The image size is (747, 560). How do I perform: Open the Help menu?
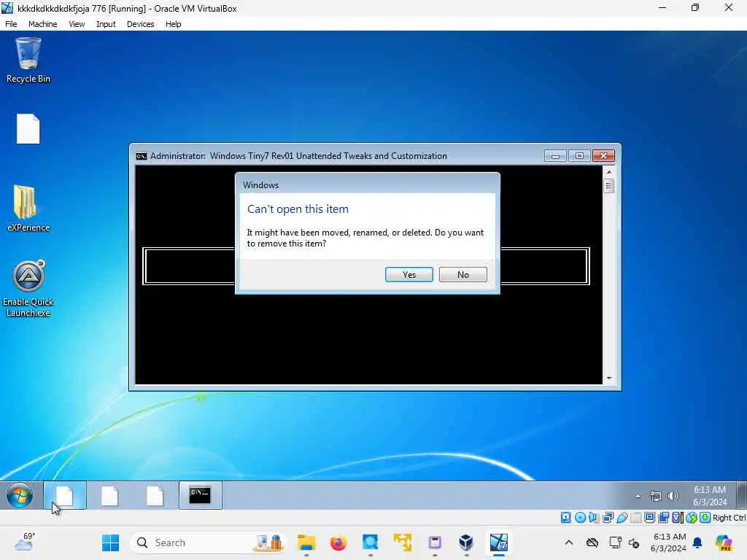[x=173, y=24]
